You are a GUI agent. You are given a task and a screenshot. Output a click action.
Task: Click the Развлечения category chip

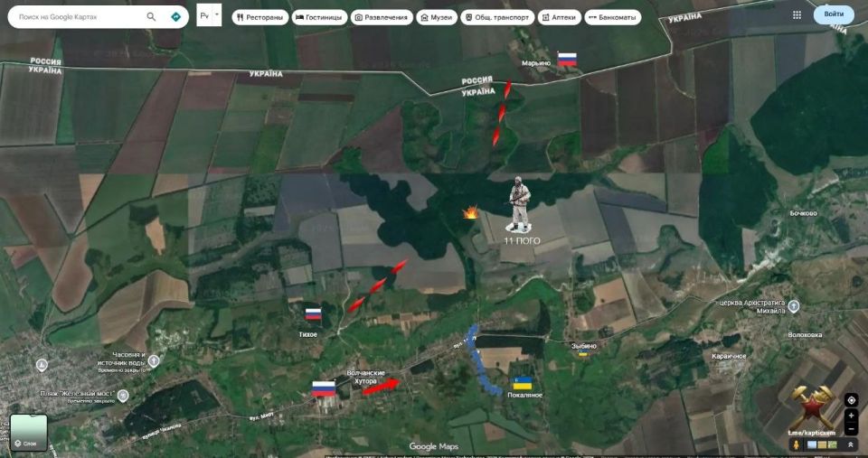(382, 17)
